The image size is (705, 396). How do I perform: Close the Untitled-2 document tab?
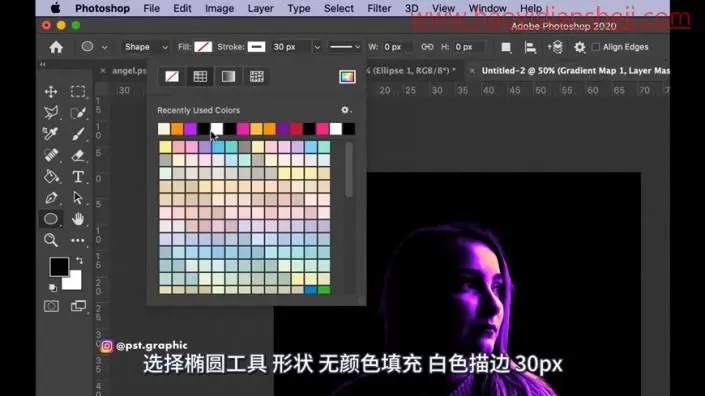point(472,71)
